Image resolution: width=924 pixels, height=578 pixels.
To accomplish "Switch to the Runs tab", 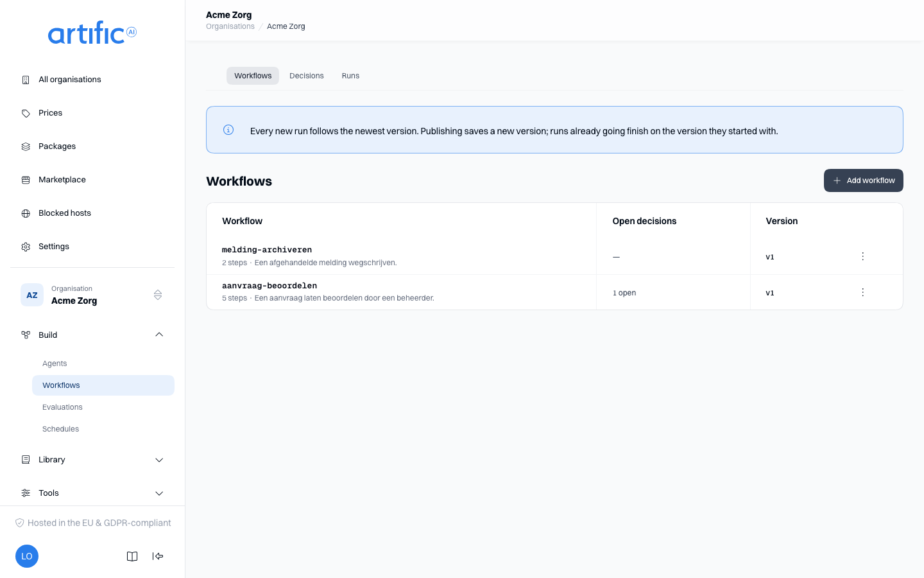I will coord(350,76).
